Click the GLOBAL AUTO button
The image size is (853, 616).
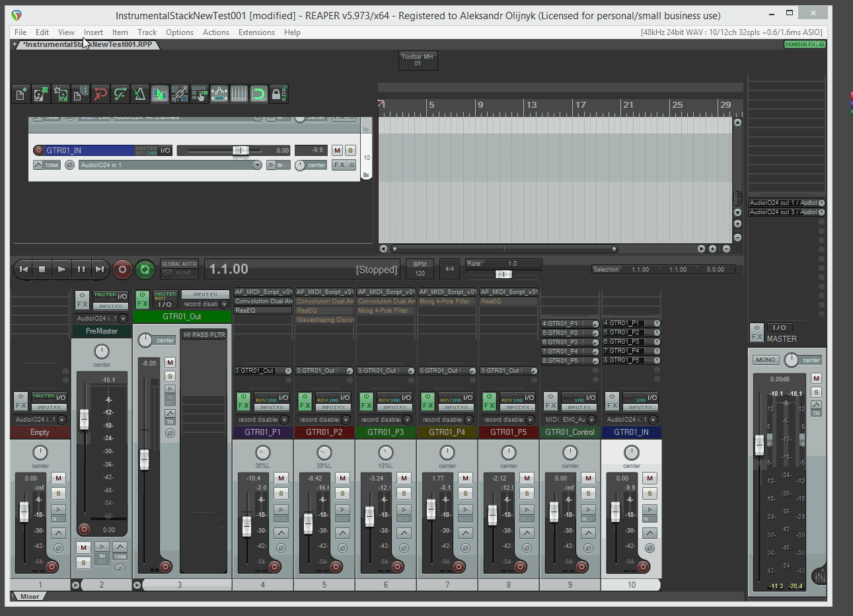point(179,264)
